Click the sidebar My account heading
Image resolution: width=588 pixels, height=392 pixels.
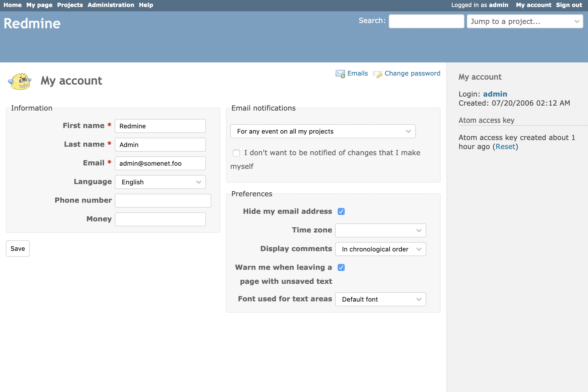(x=480, y=77)
